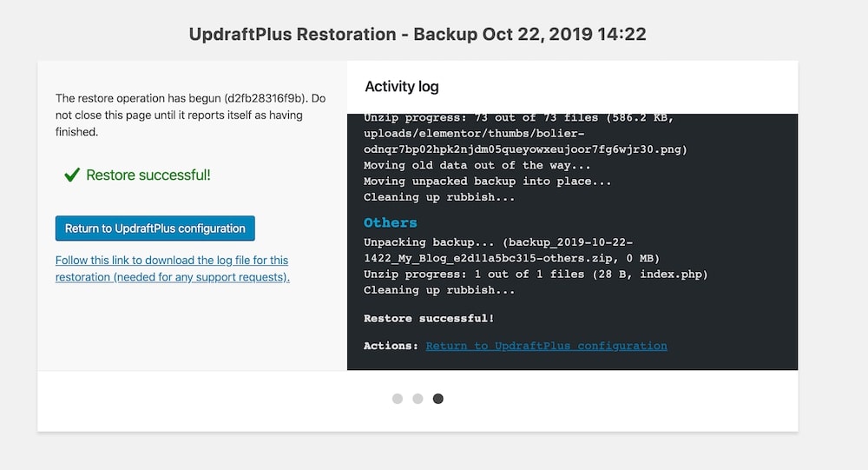
Task: Click the 'Actions:' label in the log
Action: (391, 346)
